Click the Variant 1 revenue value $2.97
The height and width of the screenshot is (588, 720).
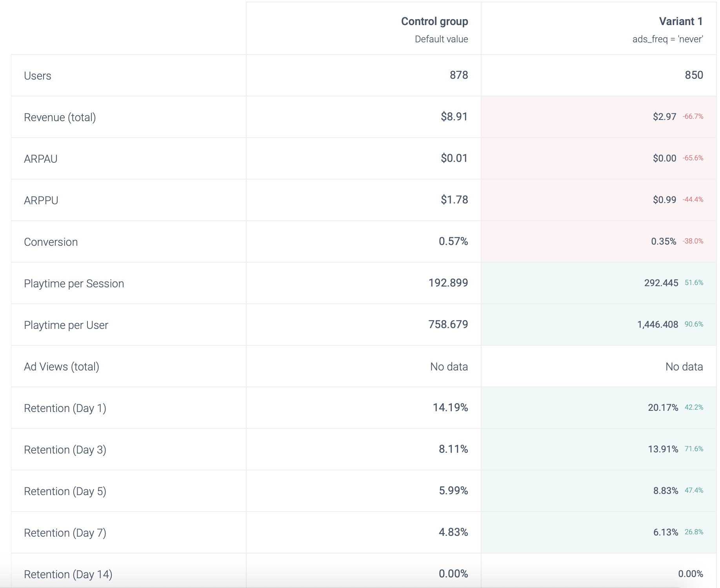point(664,117)
